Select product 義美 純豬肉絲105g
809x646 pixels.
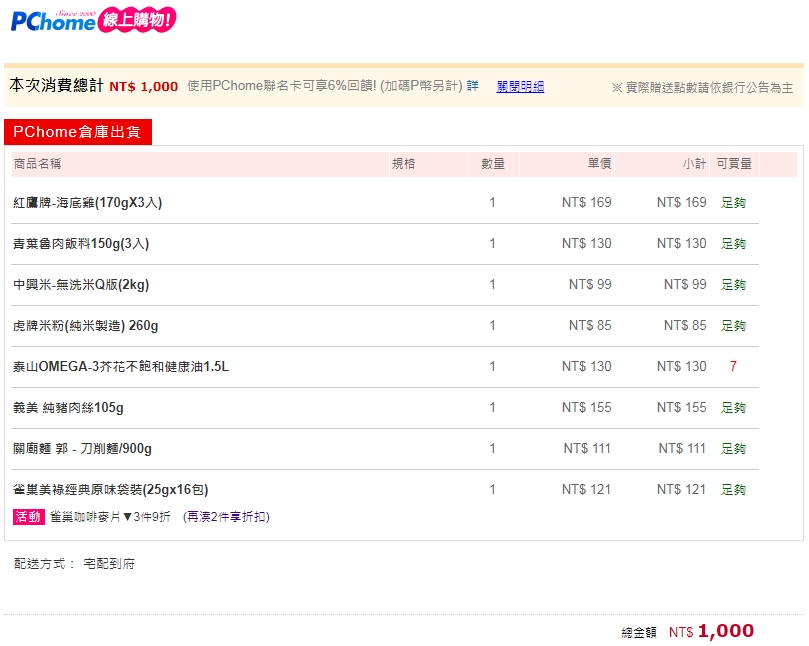tap(68, 408)
